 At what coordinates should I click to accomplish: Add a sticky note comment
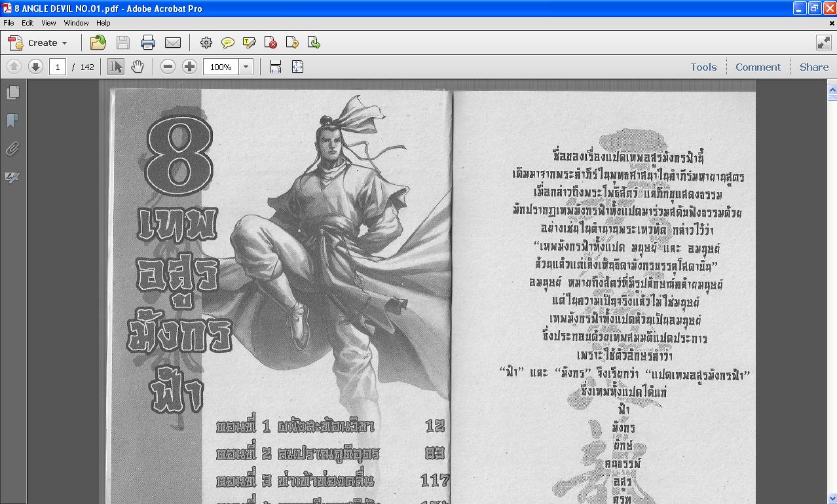228,43
